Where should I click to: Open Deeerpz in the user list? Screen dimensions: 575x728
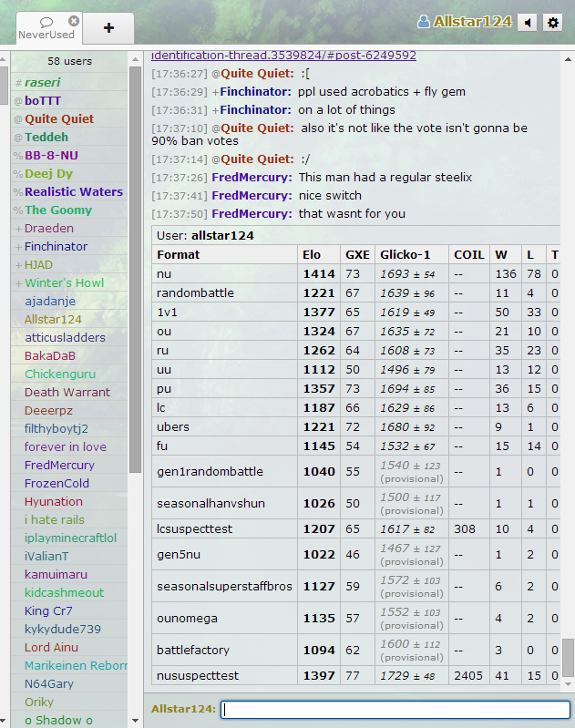(x=69, y=410)
